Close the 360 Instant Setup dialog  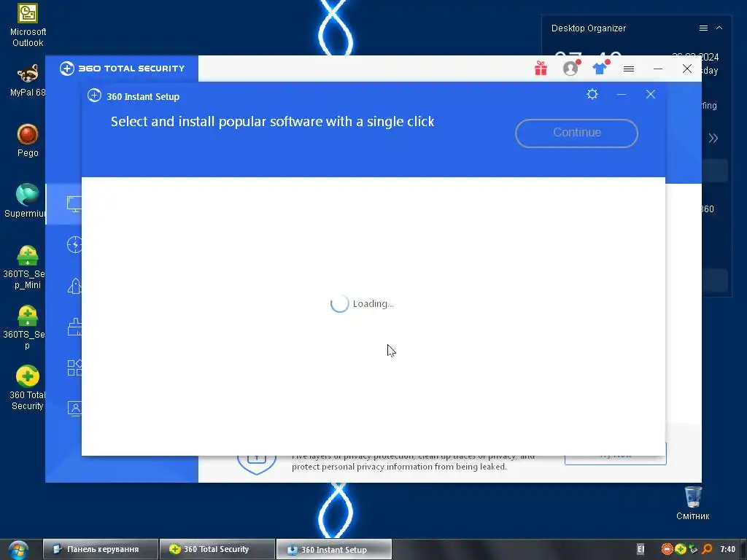pos(650,94)
